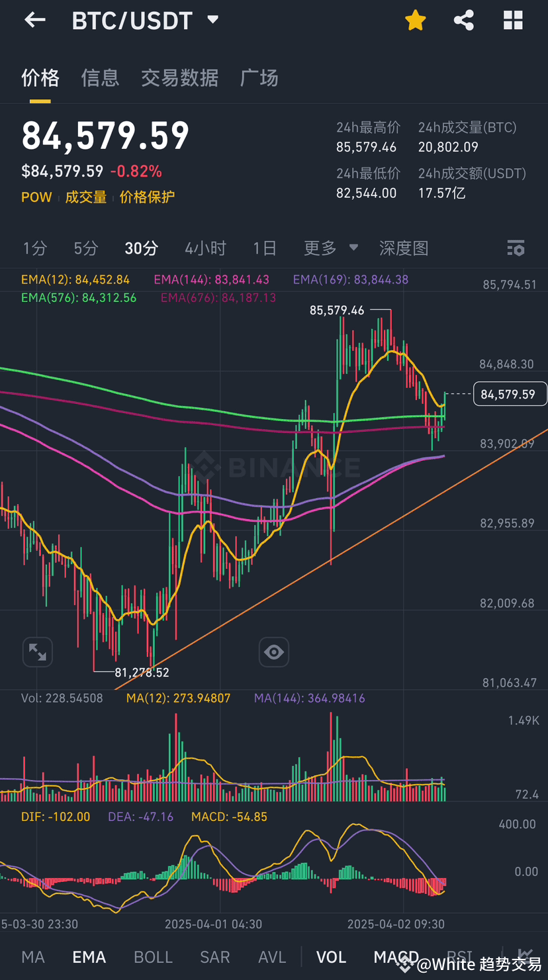Open the 深度图 depth chart view
This screenshot has width=548, height=980.
tap(404, 248)
